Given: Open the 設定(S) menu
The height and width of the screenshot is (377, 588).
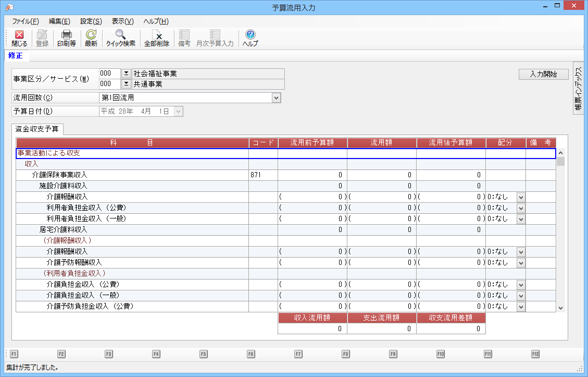Looking at the screenshot, I should [x=91, y=21].
